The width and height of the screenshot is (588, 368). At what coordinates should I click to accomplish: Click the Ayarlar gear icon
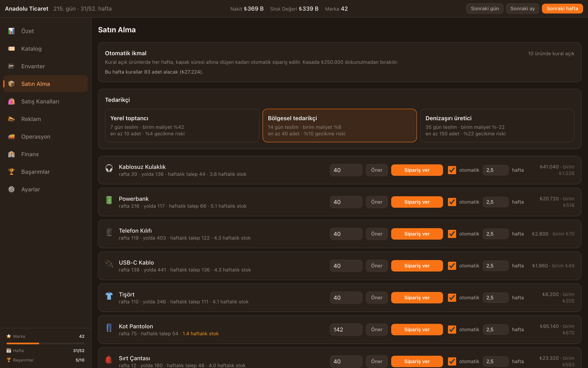pos(11,189)
